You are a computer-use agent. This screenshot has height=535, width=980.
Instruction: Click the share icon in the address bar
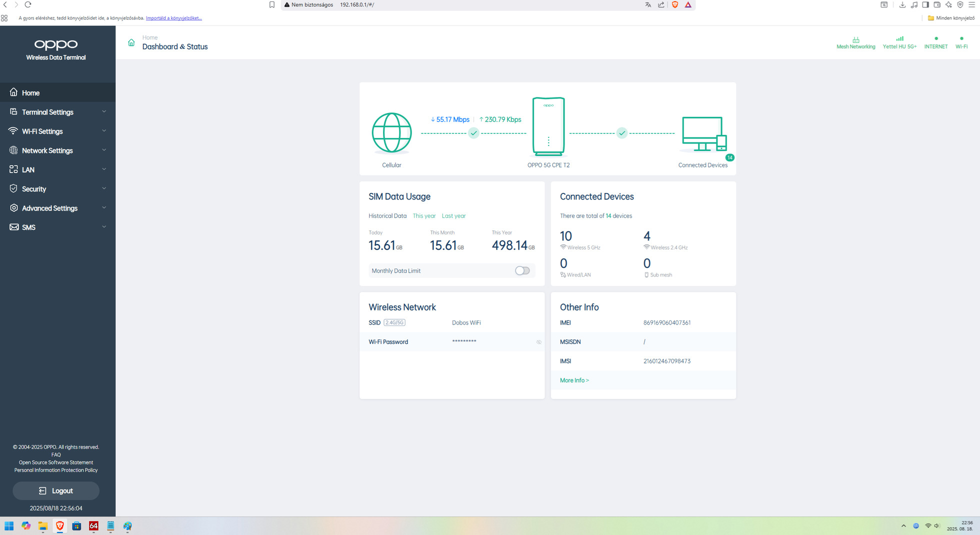point(661,4)
